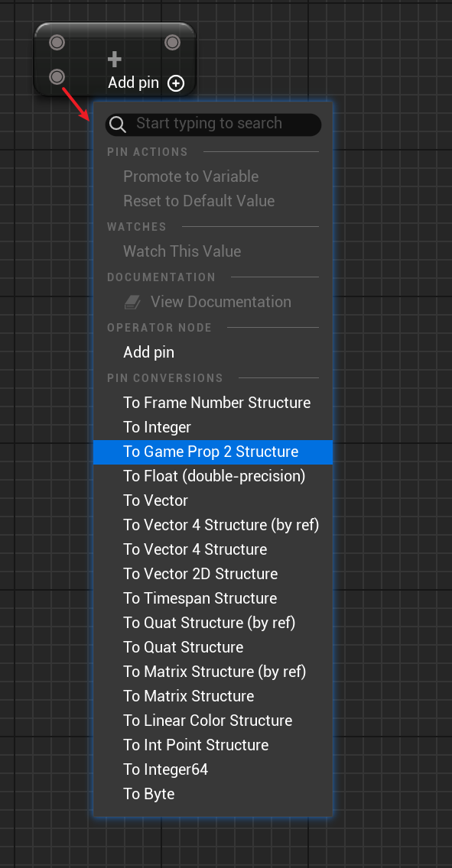Click the top-left input pin of the node

57,42
